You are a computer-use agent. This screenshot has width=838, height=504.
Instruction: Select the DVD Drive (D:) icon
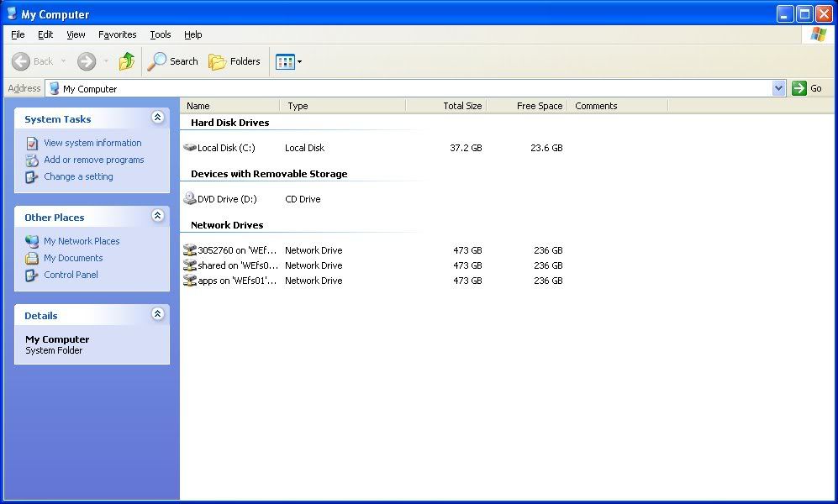click(190, 199)
